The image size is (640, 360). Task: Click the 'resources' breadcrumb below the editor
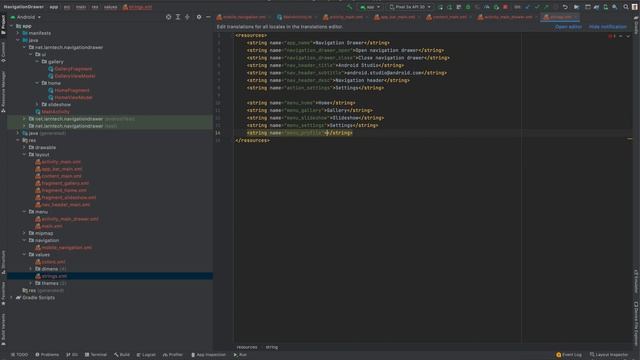pos(247,347)
